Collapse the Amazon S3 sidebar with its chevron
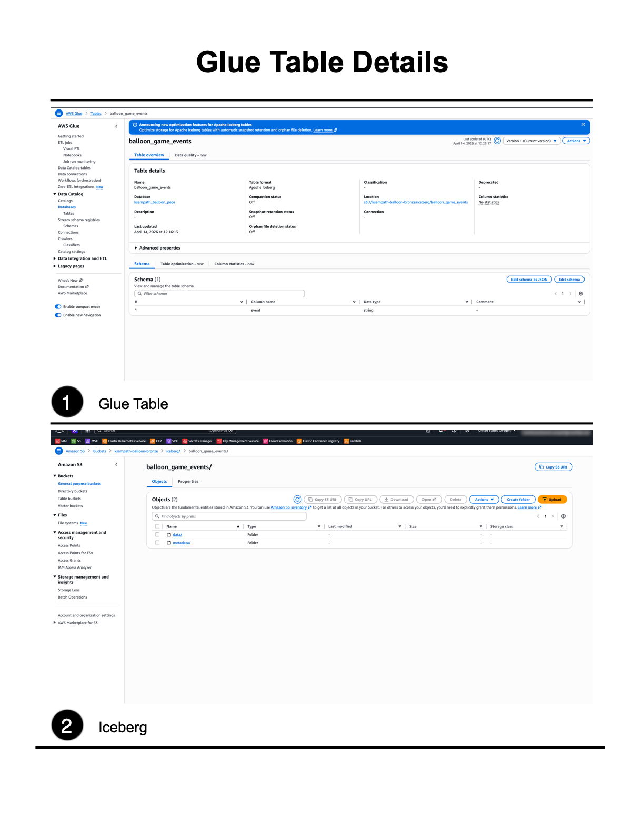Viewport: 644px width, 817px height. coord(116,464)
